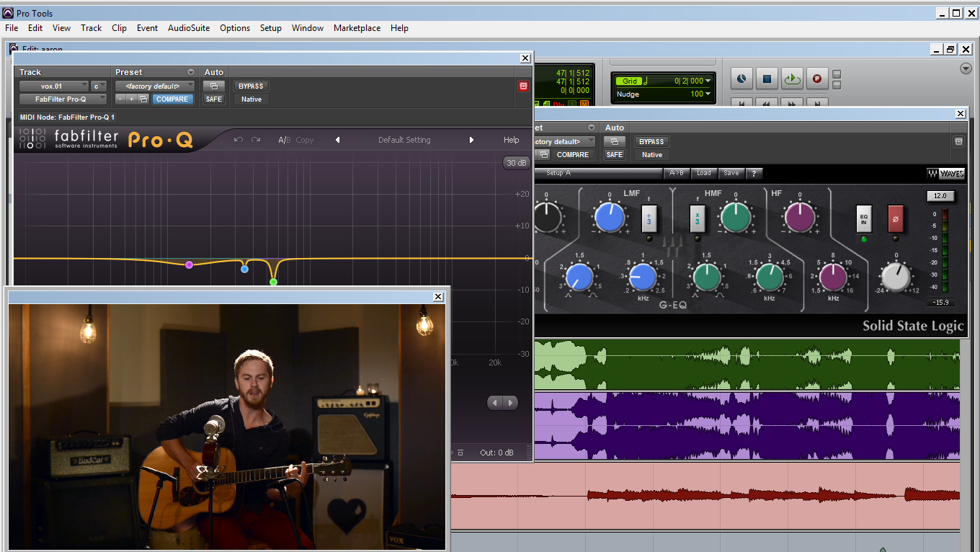Open the Marketplace menu

click(x=357, y=28)
